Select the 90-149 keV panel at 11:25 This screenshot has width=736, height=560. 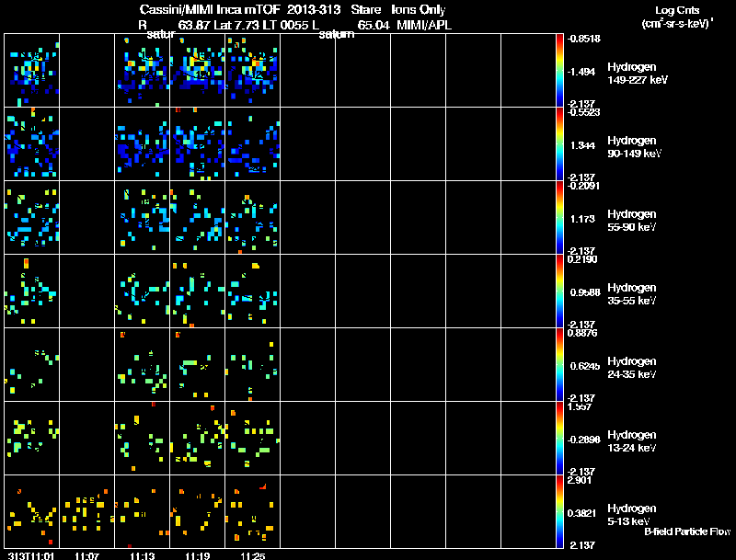click(252, 144)
